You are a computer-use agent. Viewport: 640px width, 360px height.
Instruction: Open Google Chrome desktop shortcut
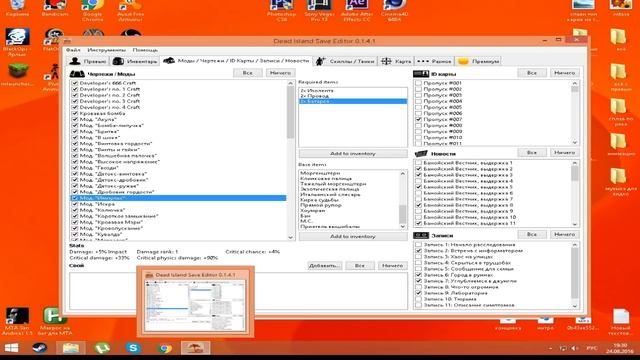[92, 10]
